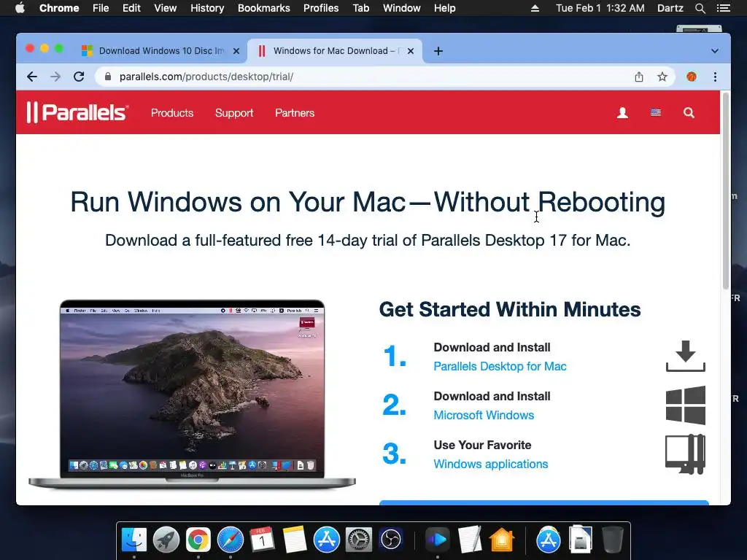Click the Dartz user name in menu bar
Viewport: 747px width, 560px height.
click(x=670, y=8)
